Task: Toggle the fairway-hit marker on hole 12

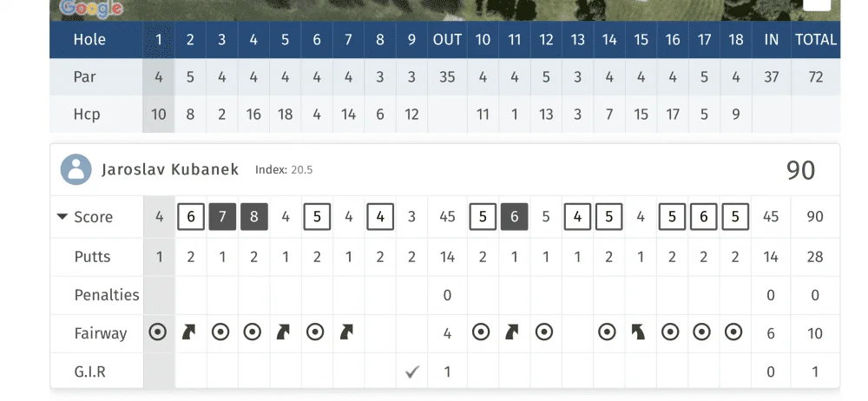Action: point(544,332)
